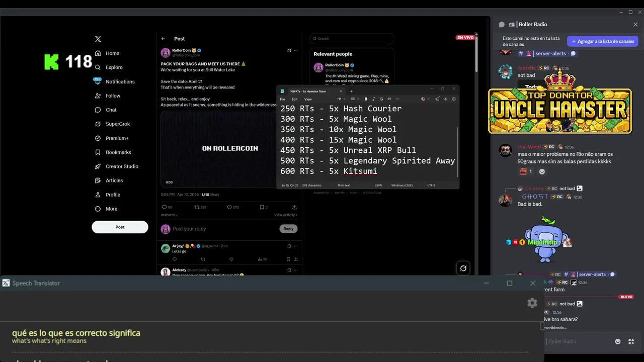Open three-dot menu on RollerCoin post
Screen dimensions: 644x362
click(x=296, y=50)
